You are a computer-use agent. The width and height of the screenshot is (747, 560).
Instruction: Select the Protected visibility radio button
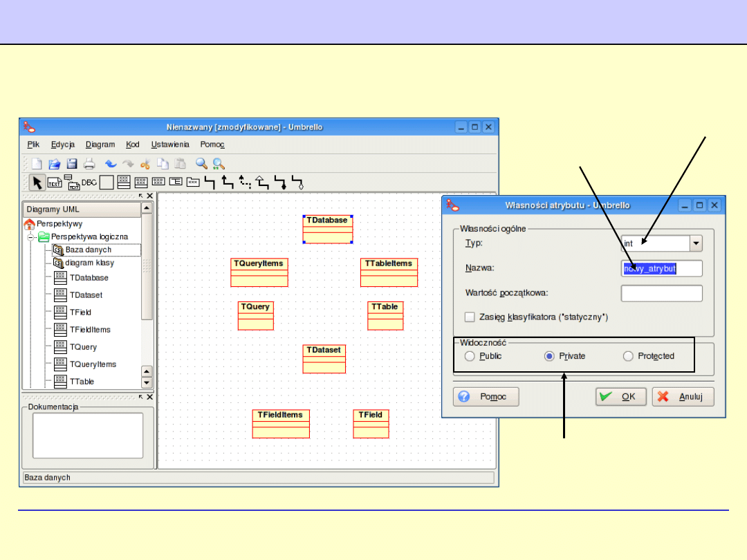coord(628,356)
